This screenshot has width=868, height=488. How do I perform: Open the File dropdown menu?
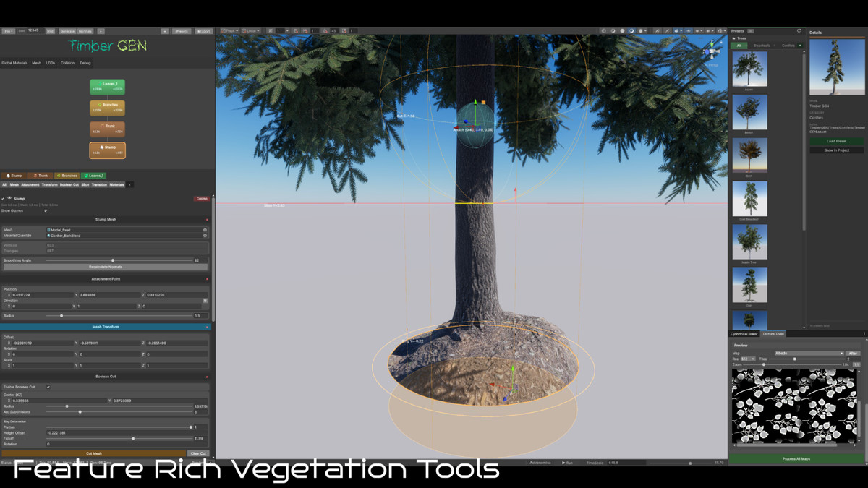coord(8,31)
